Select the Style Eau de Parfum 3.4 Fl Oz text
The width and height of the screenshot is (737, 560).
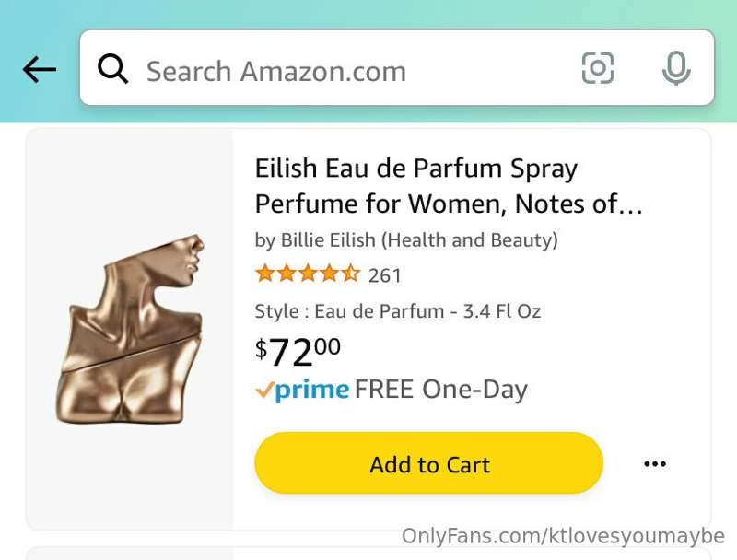click(x=398, y=311)
